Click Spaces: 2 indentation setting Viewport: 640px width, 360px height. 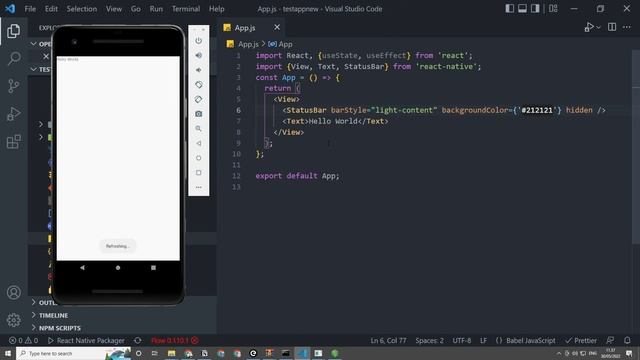429,340
